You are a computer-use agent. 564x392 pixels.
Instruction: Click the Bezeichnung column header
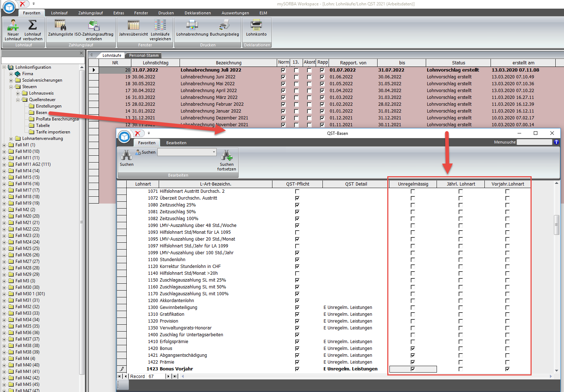pos(229,63)
